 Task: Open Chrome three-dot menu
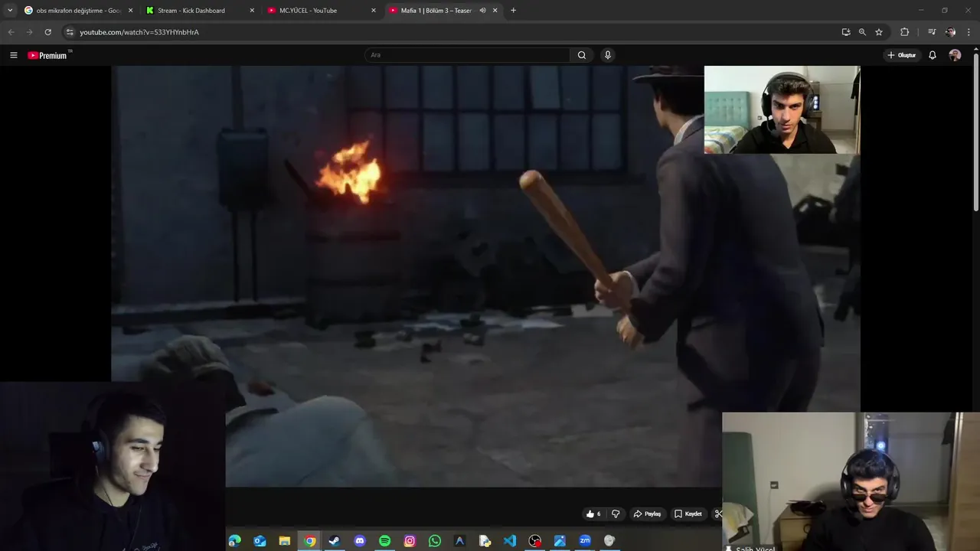click(969, 32)
